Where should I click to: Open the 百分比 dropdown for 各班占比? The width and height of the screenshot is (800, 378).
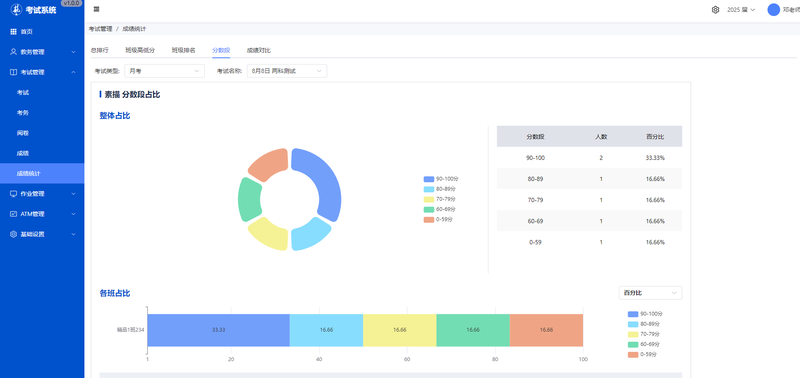[650, 293]
